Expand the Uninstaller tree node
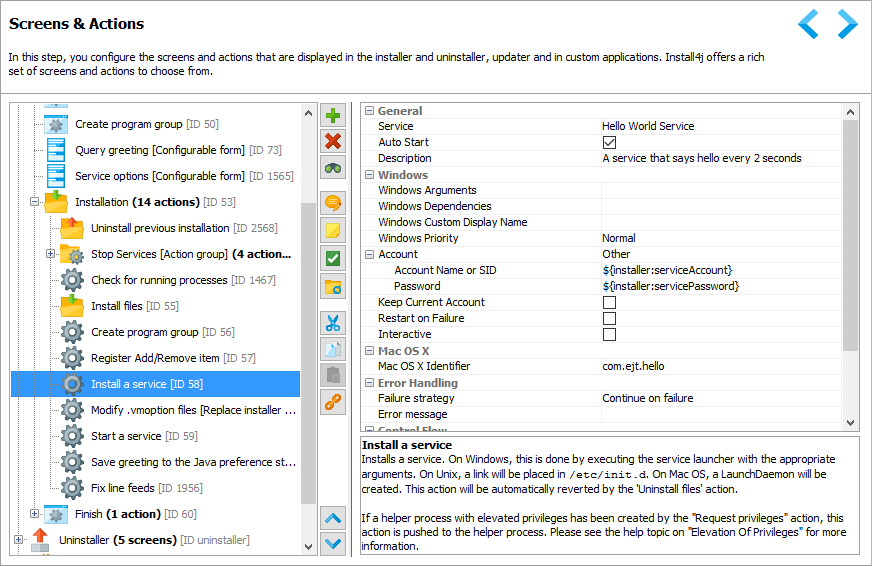This screenshot has width=872, height=566. coord(19,540)
